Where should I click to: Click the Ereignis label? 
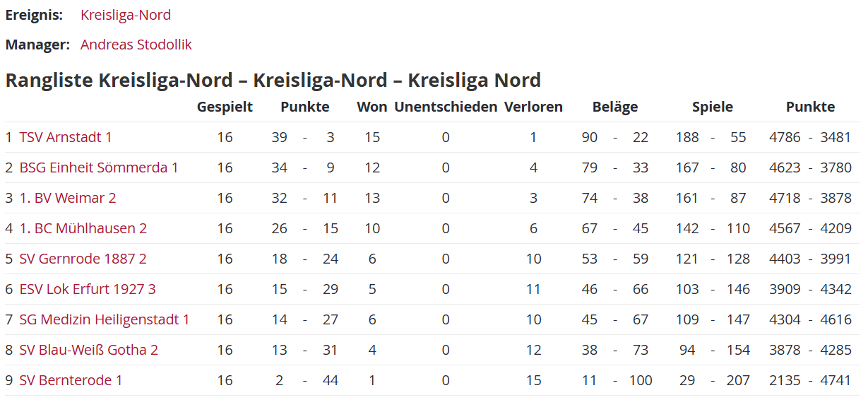34,15
